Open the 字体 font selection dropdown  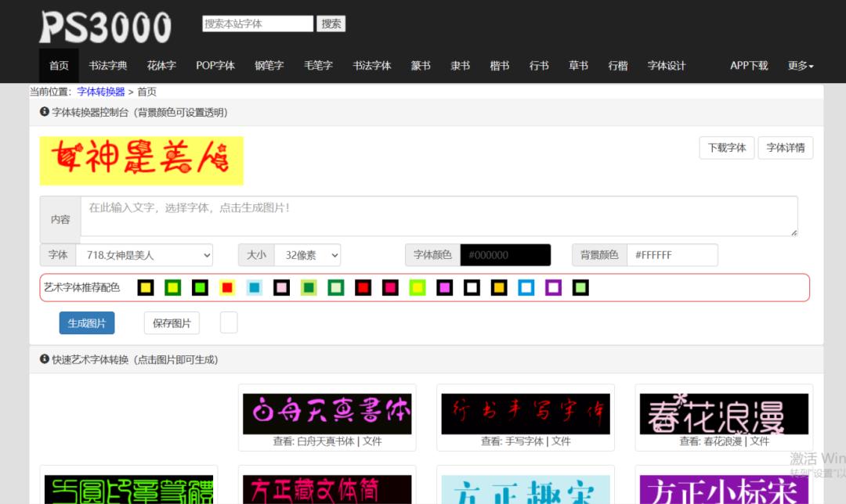(x=147, y=255)
